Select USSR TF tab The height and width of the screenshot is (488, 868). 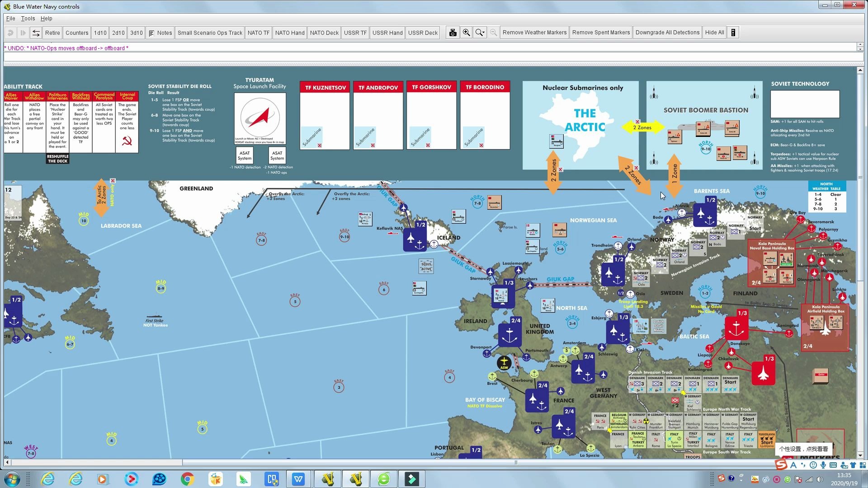(355, 32)
